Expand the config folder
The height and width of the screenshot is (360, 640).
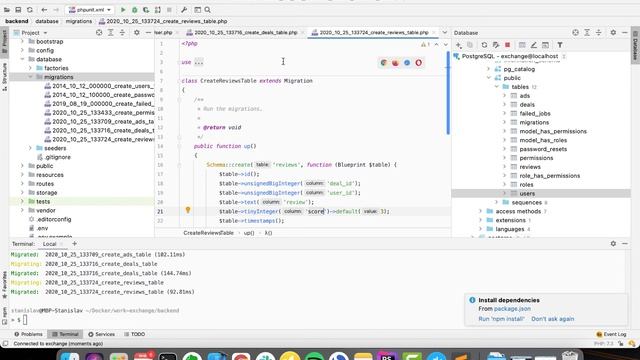pyautogui.click(x=22, y=51)
